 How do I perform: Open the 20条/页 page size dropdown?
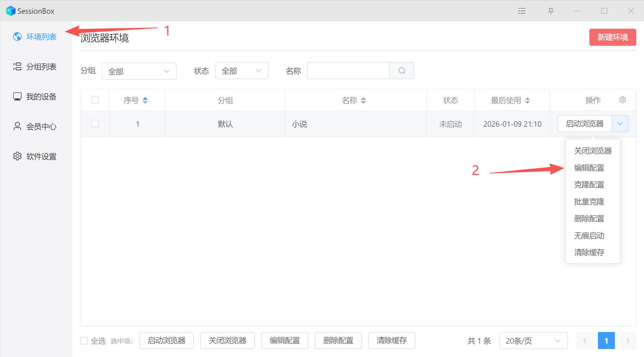[x=533, y=341]
